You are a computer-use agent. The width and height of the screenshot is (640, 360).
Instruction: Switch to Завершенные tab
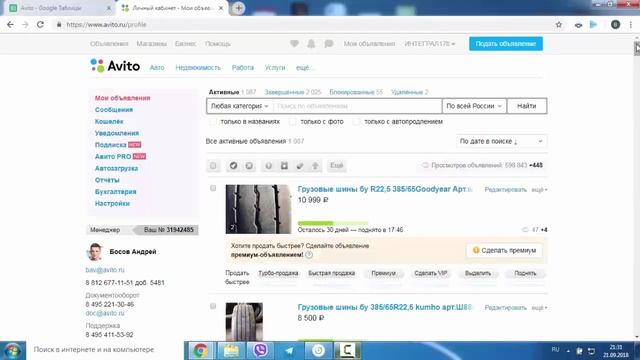click(293, 92)
